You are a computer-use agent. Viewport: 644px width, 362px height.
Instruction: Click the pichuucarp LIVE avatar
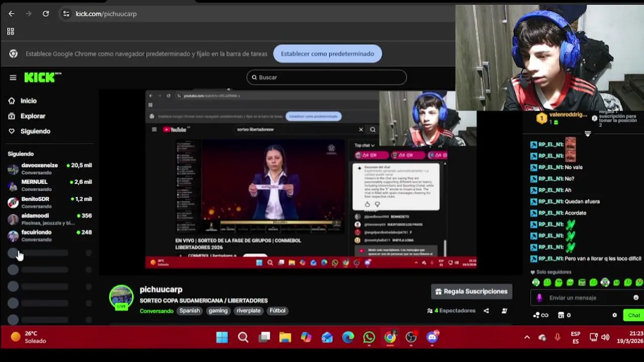121,297
